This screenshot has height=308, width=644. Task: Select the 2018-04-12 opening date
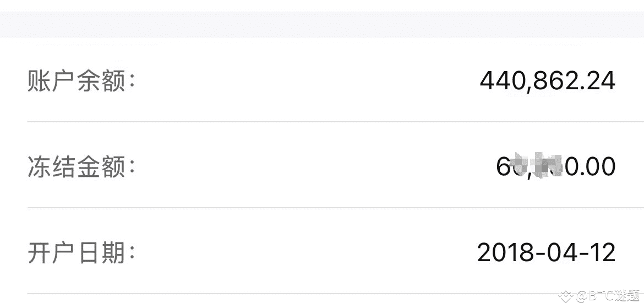coord(546,252)
